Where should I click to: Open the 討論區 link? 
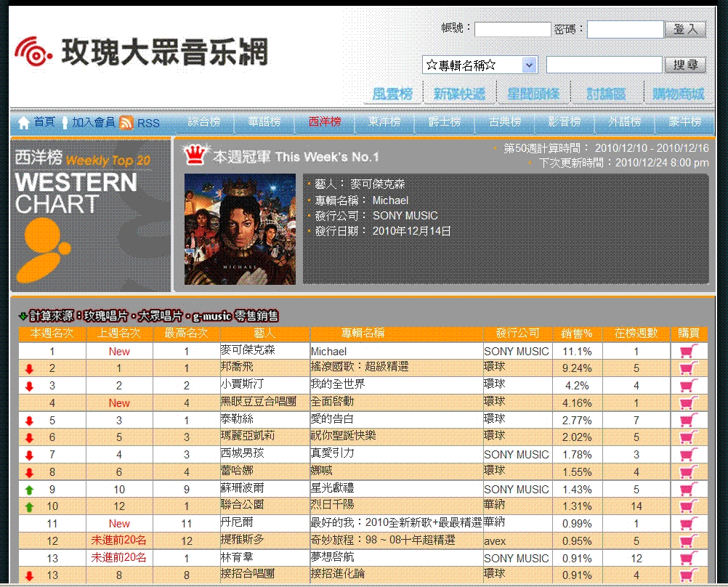(606, 94)
